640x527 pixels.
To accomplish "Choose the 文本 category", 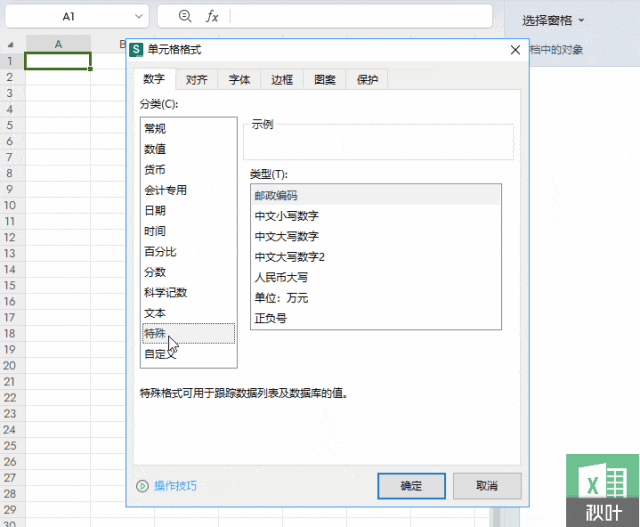I will tap(188, 313).
